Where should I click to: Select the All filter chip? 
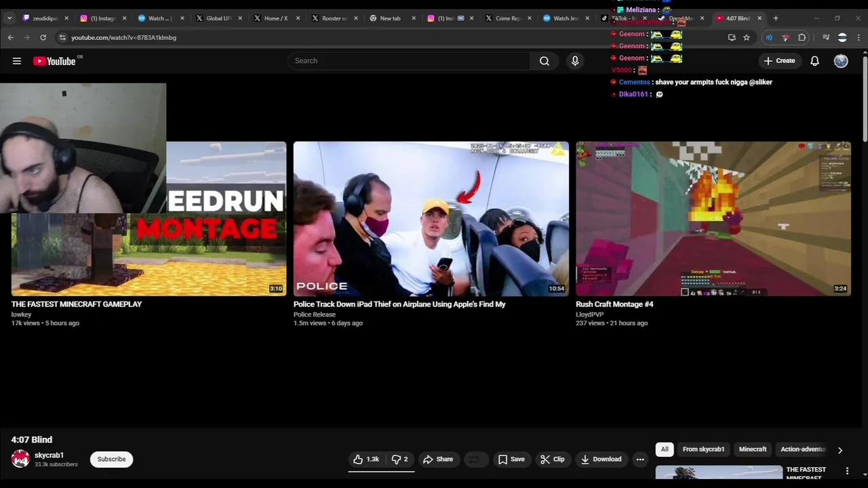coord(665,449)
